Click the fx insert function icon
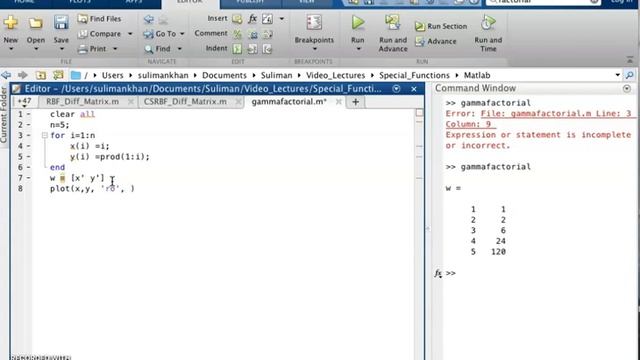The image size is (640, 360). [x=253, y=19]
